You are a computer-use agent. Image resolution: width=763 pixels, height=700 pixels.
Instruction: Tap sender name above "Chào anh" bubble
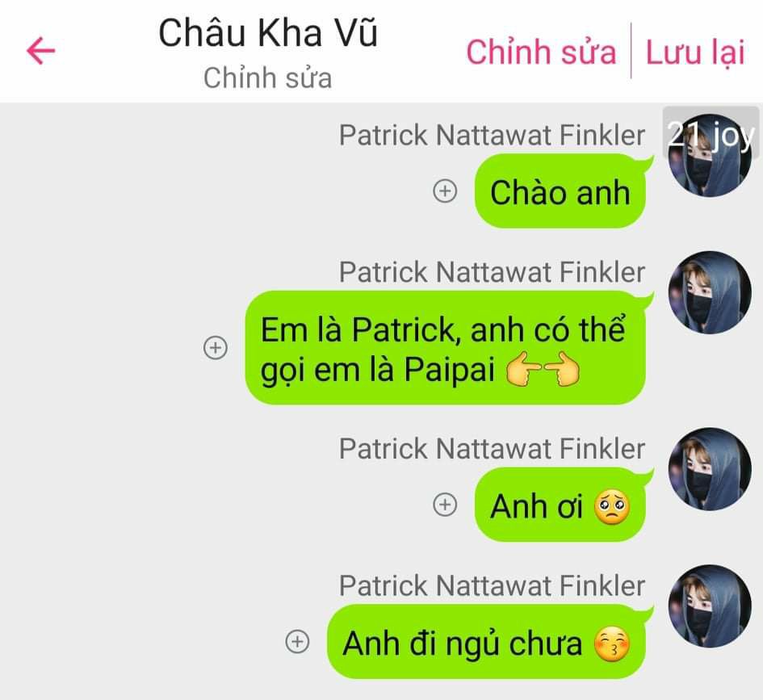point(492,135)
